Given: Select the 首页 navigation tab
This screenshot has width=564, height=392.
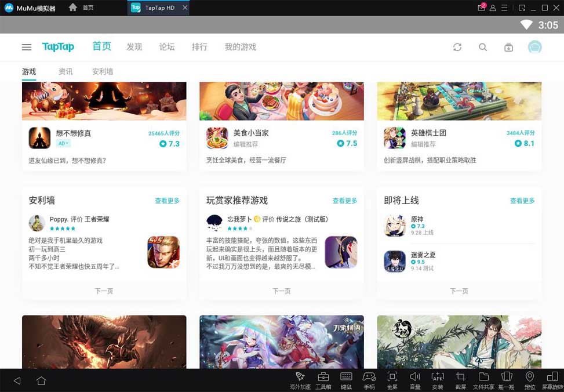Looking at the screenshot, I should [x=102, y=46].
